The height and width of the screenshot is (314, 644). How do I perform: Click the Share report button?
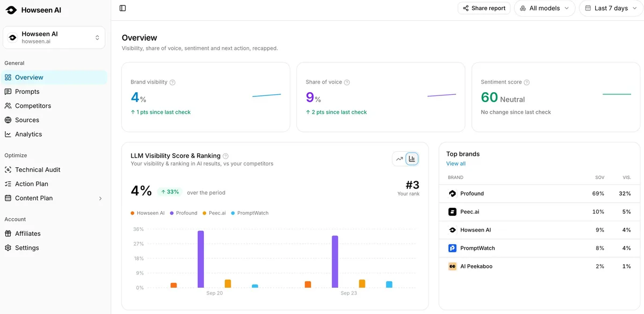(484, 8)
